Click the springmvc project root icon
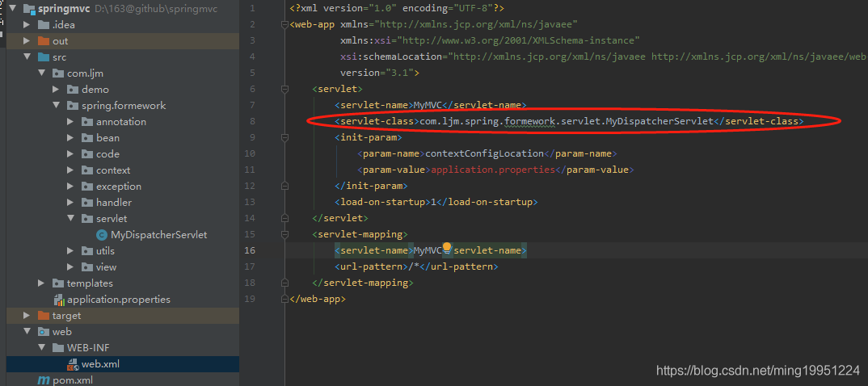868x386 pixels. 28,9
